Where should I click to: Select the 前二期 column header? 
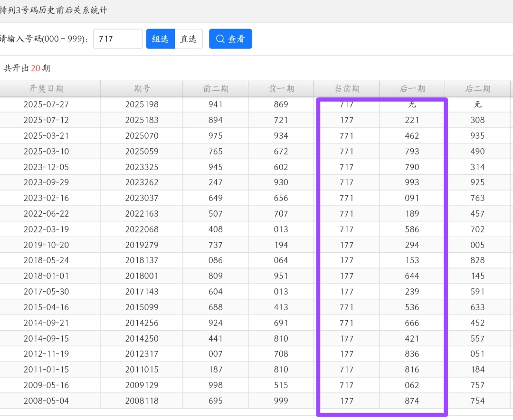click(x=215, y=89)
